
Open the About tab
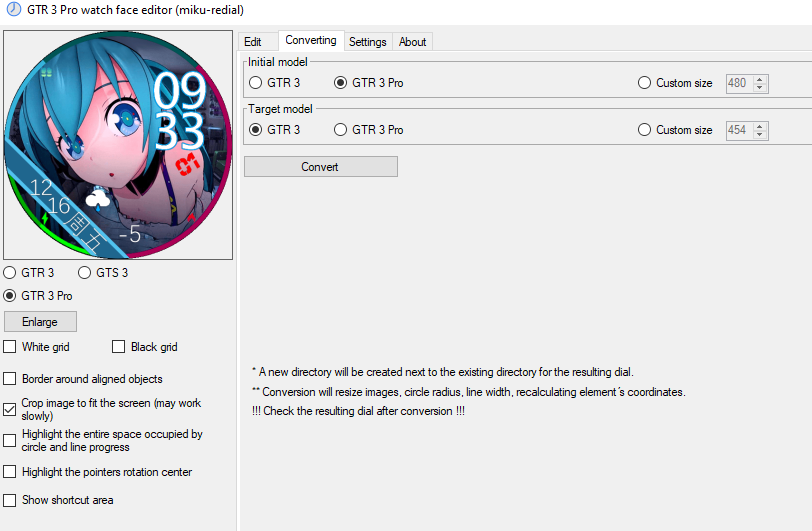click(x=412, y=42)
